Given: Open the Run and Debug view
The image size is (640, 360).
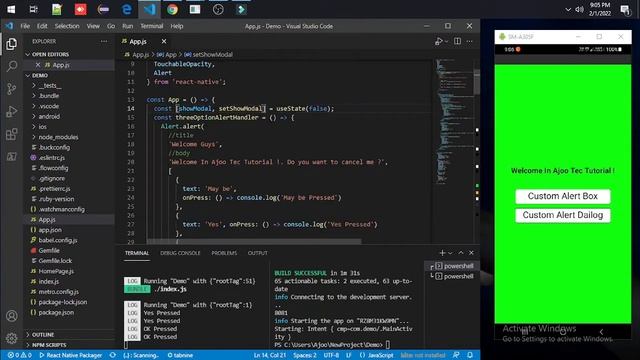Looking at the screenshot, I should 11,111.
